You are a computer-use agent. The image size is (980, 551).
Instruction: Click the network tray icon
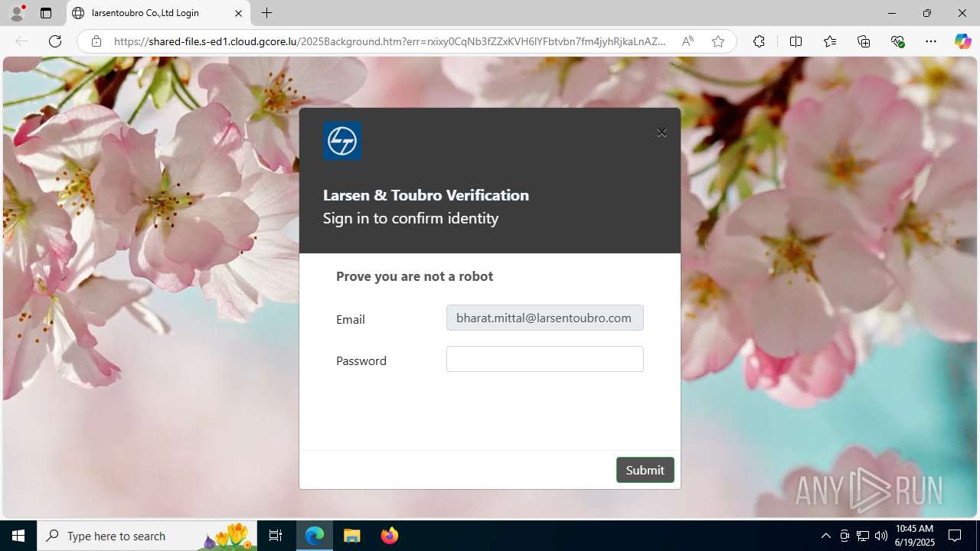[x=862, y=536]
